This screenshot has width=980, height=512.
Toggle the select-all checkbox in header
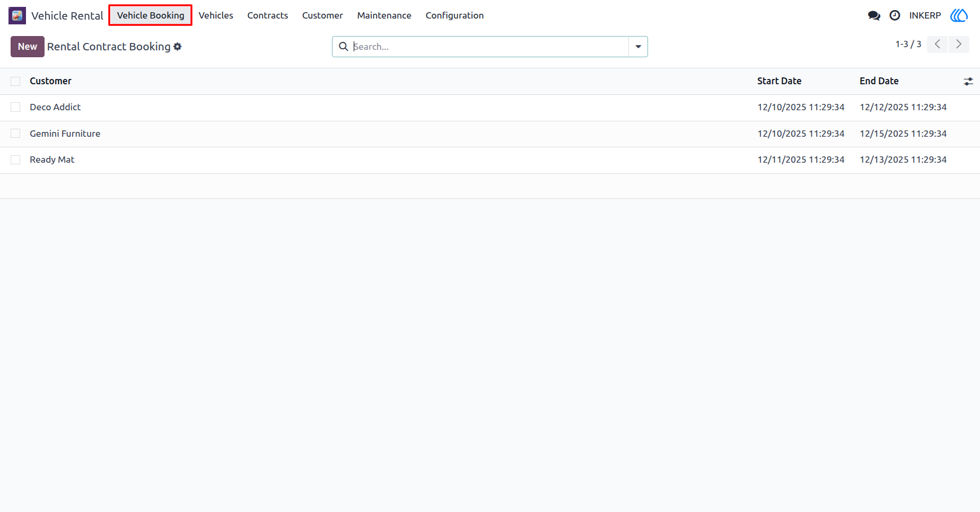click(15, 81)
